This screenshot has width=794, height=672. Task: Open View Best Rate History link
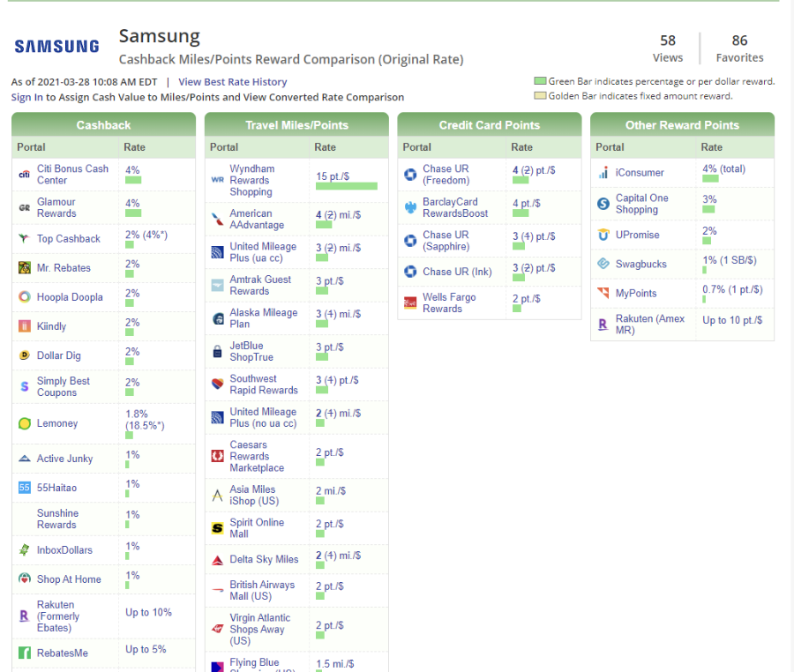232,82
